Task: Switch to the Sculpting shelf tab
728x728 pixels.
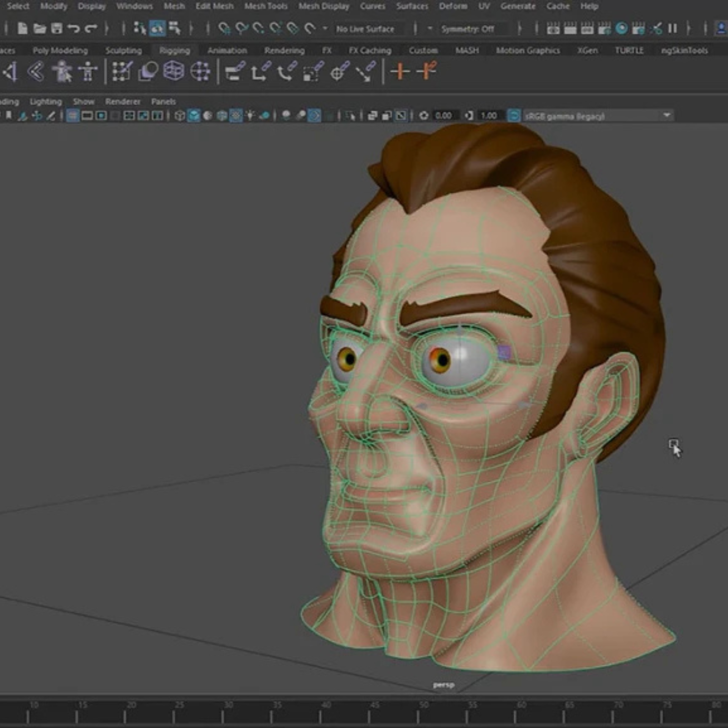Action: point(124,50)
